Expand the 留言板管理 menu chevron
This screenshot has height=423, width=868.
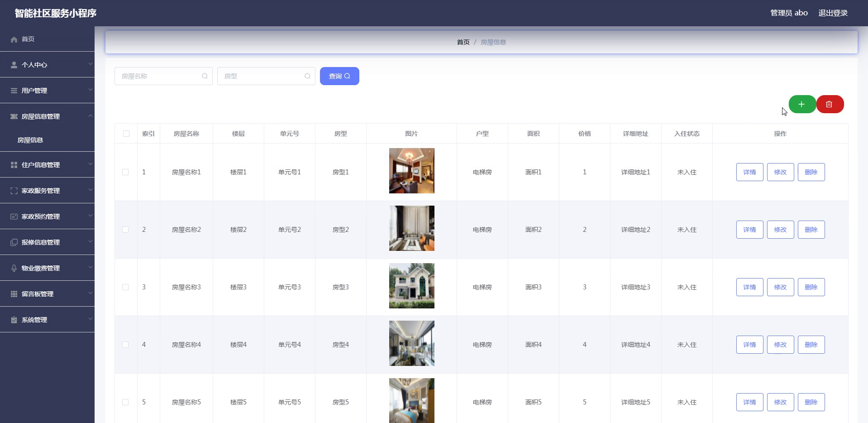tap(90, 293)
